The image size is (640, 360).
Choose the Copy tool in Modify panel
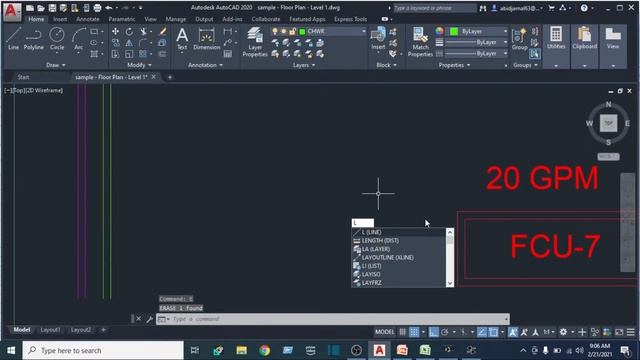click(x=116, y=42)
